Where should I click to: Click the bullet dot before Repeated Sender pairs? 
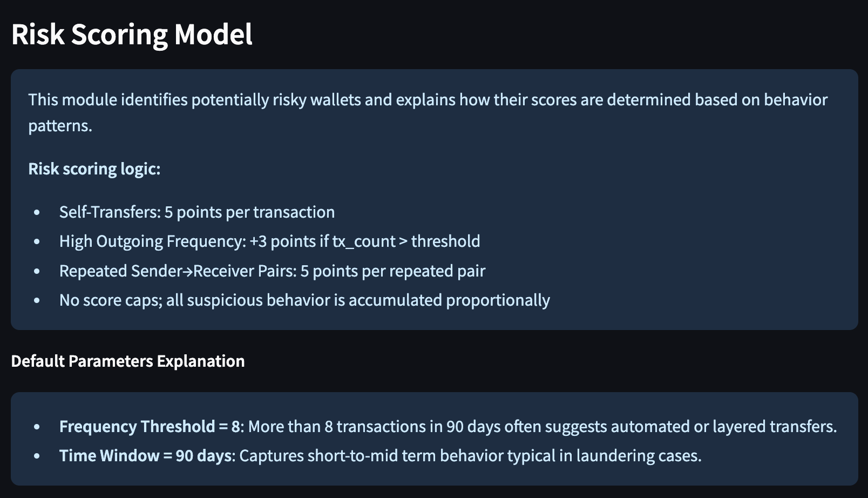coord(37,271)
